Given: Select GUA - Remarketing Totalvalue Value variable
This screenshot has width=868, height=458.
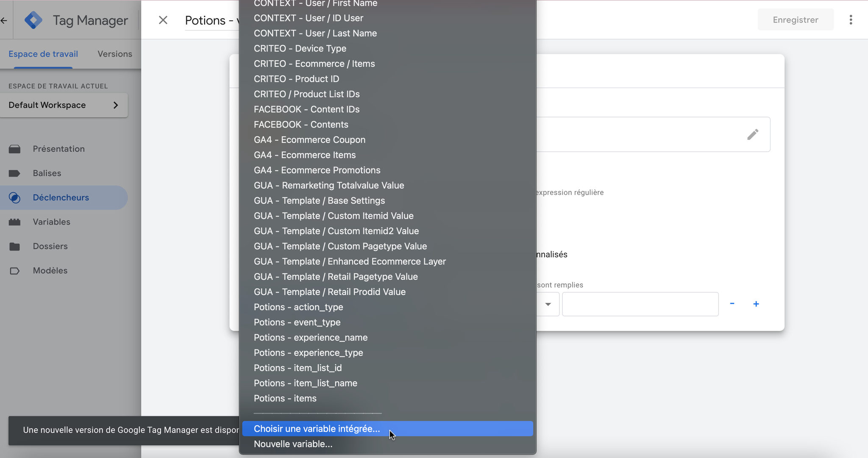Looking at the screenshot, I should [x=388, y=186].
